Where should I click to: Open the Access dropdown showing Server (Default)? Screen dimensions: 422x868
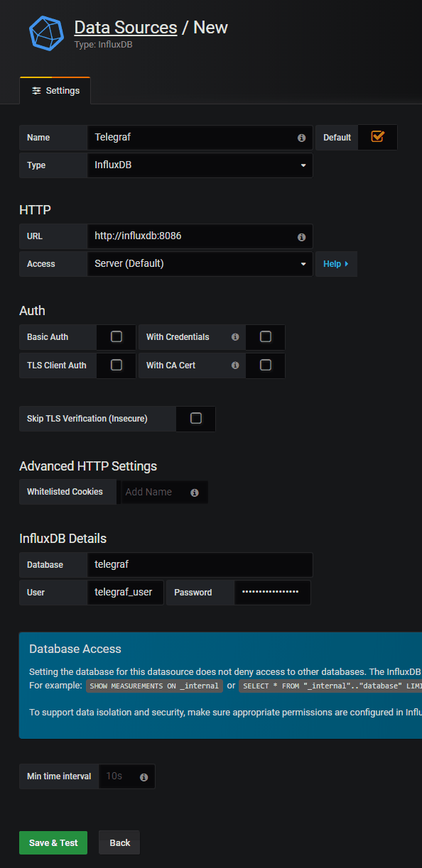pyautogui.click(x=200, y=263)
